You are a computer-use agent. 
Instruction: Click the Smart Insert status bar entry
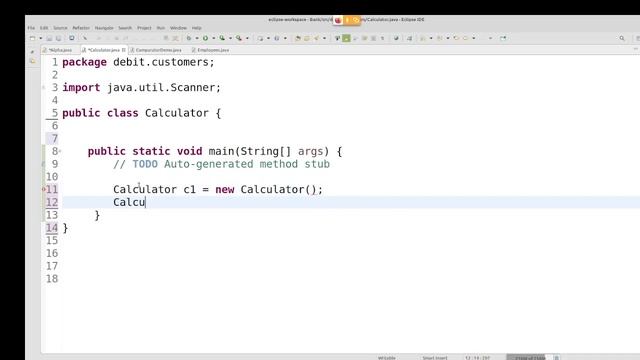pyautogui.click(x=435, y=358)
